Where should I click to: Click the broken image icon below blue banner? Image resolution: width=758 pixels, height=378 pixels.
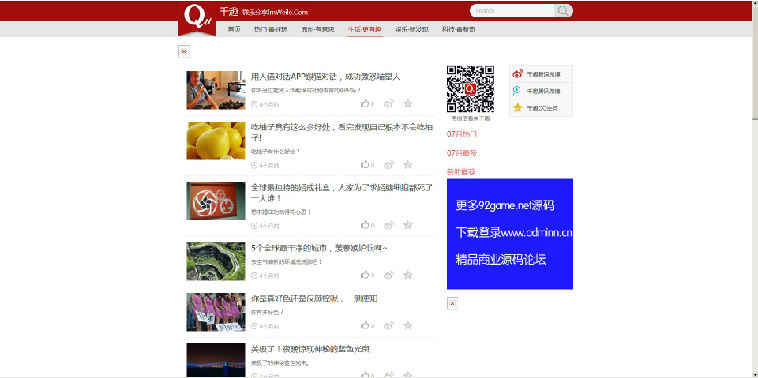pos(452,304)
